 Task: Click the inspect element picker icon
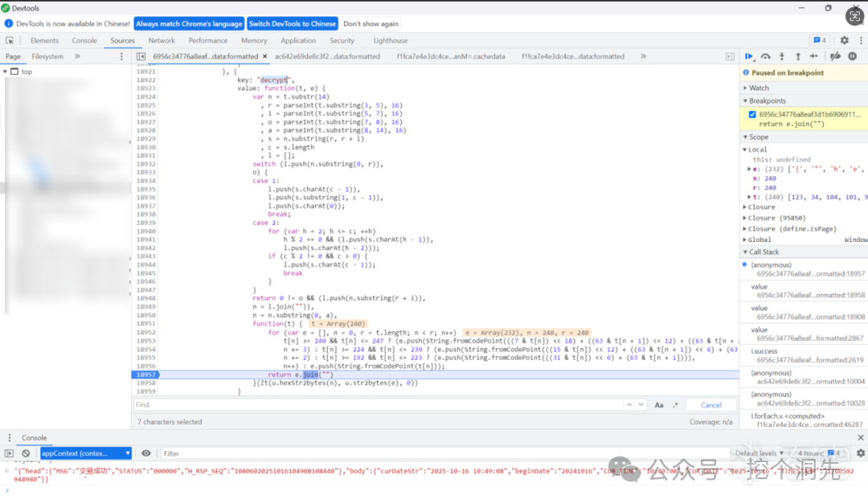point(10,40)
